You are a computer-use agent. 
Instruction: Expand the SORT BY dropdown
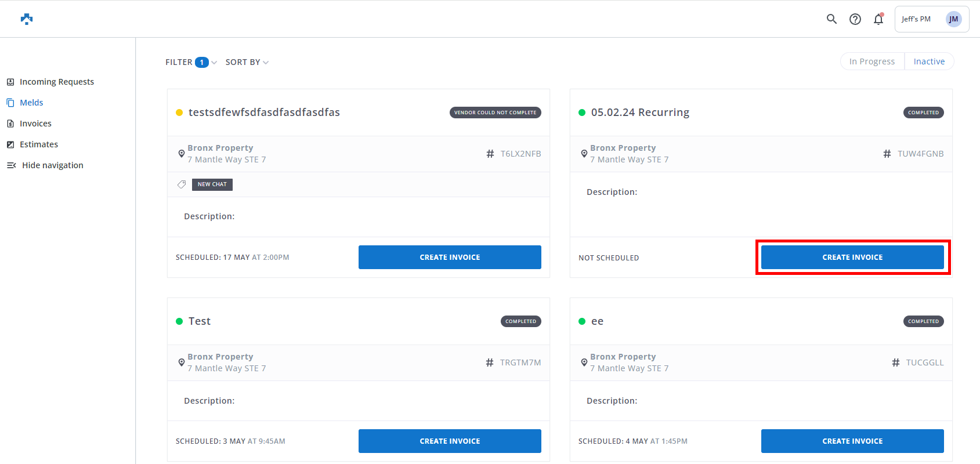(247, 62)
